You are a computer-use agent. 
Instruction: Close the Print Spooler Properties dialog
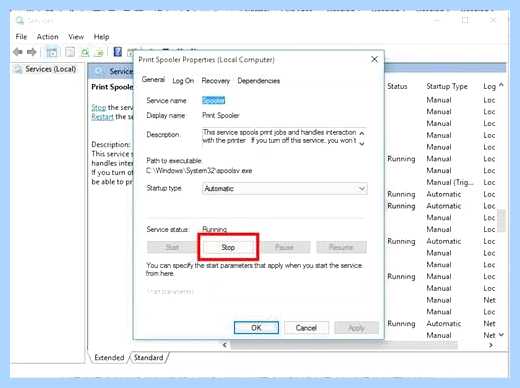[374, 59]
